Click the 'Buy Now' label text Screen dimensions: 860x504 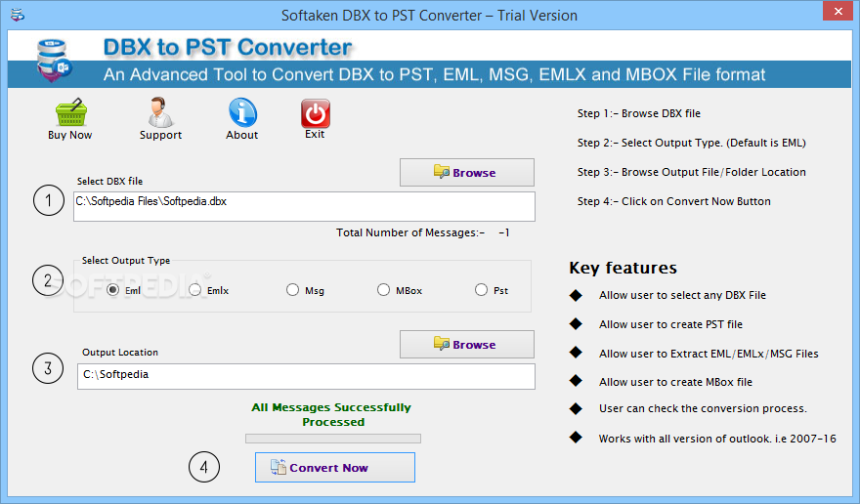click(x=69, y=135)
